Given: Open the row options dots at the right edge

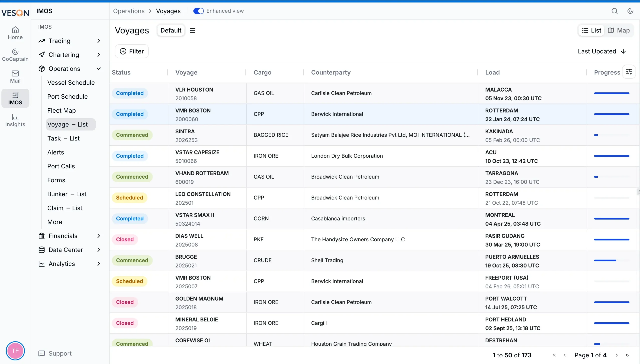Looking at the screenshot, I should (639, 192).
